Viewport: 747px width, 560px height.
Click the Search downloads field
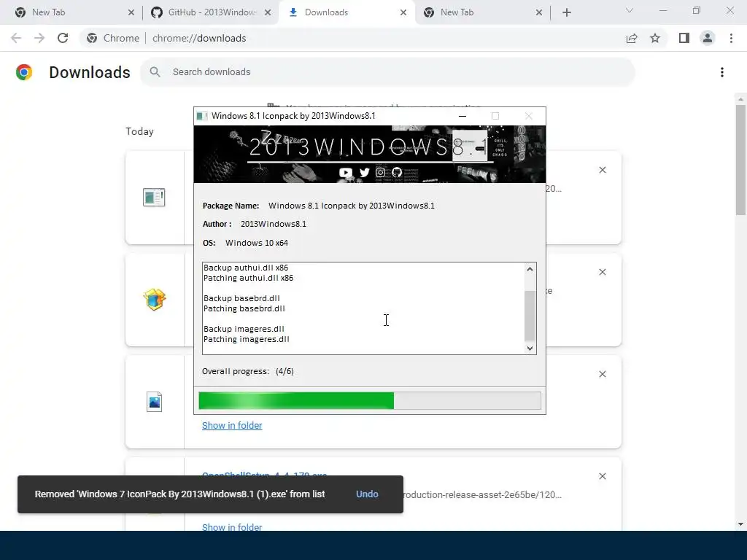387,72
